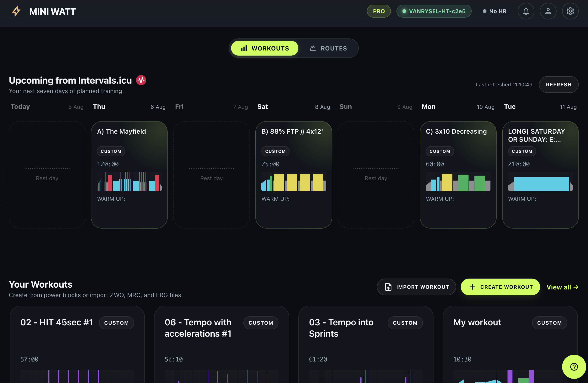Screen dimensions: 588x383
Task: Open settings gear icon
Action: [570, 11]
